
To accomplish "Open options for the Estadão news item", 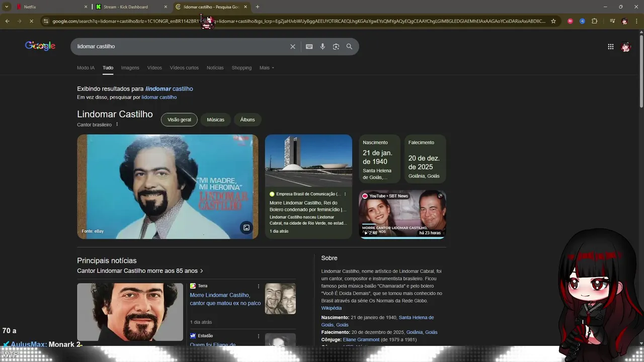I will (259, 336).
